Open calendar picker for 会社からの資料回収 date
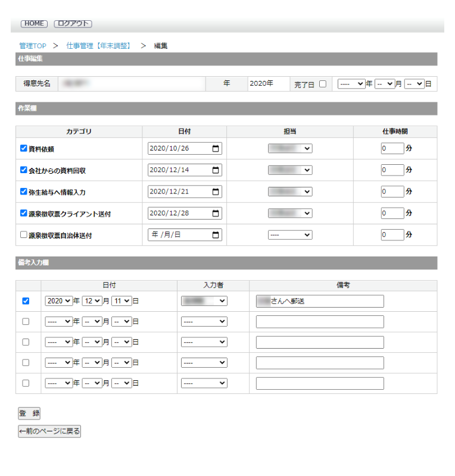 [216, 170]
